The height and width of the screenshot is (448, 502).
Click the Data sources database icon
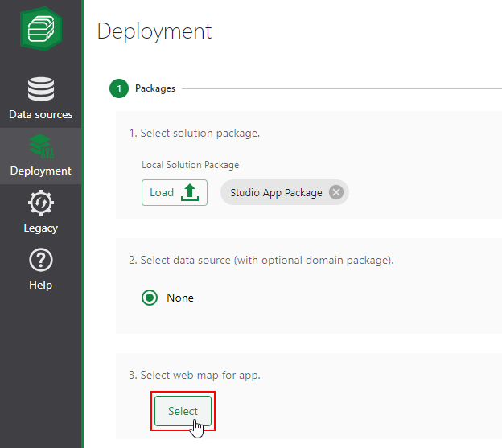[x=40, y=88]
